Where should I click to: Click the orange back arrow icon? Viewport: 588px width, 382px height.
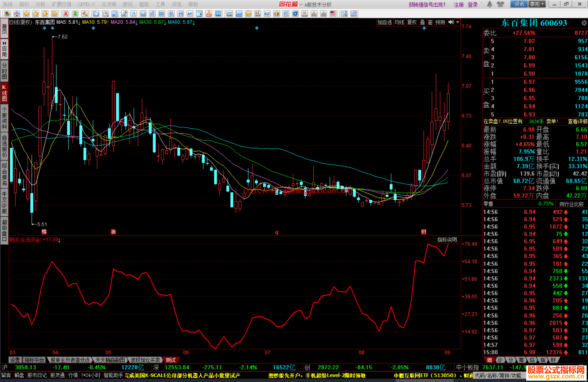coord(26,14)
